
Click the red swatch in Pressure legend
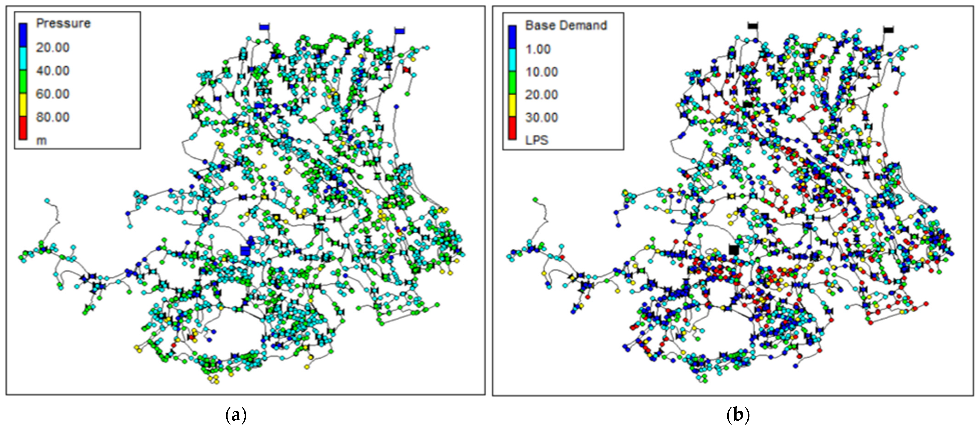pos(23,128)
